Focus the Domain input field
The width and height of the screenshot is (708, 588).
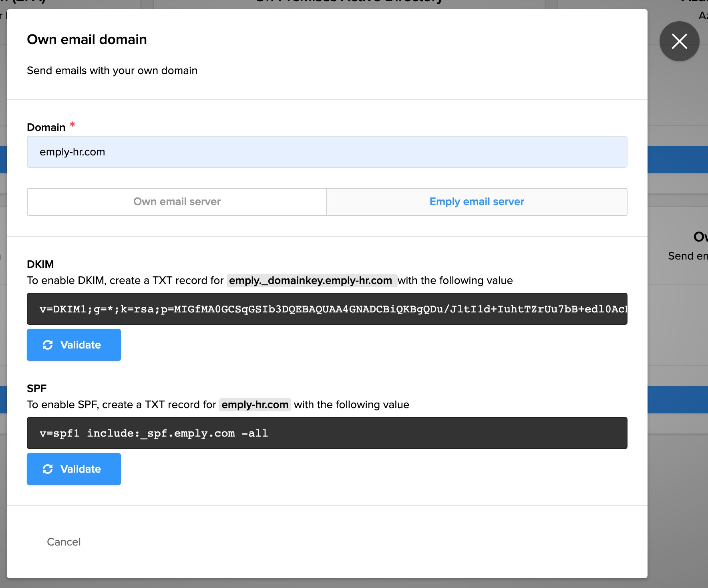click(327, 152)
